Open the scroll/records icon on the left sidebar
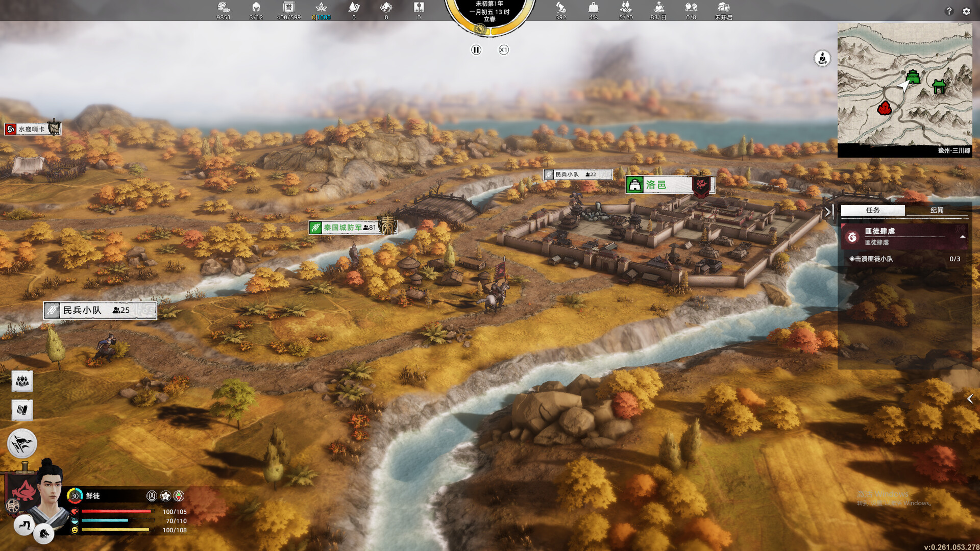The height and width of the screenshot is (551, 980). pos(22,409)
